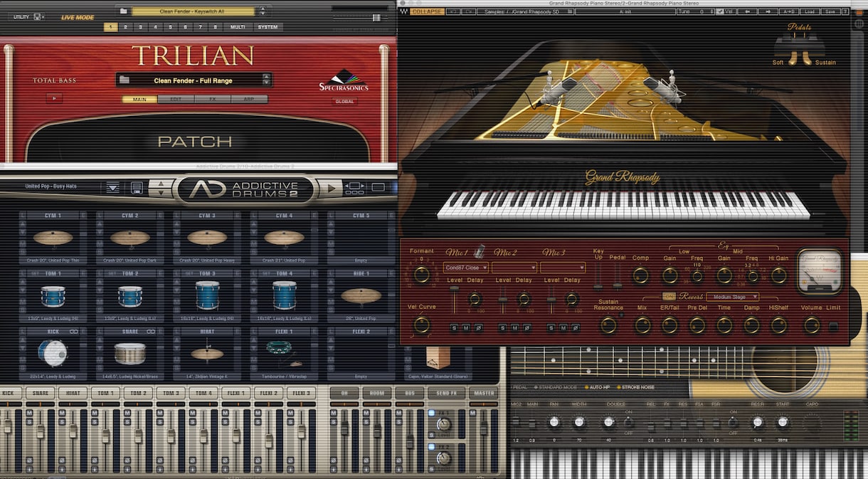Screen dimensions: 868x479
Task: Switch to Trilian EDIT tab
Action: point(176,99)
